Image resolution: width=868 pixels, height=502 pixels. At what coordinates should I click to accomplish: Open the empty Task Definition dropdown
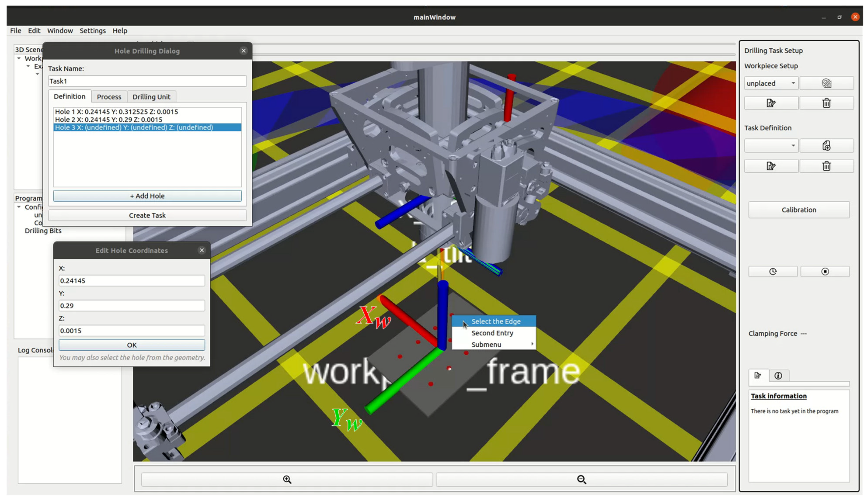coord(771,146)
